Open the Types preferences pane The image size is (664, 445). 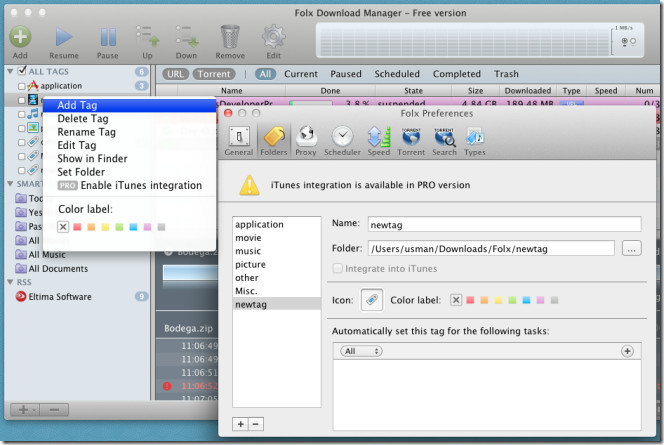coord(475,142)
